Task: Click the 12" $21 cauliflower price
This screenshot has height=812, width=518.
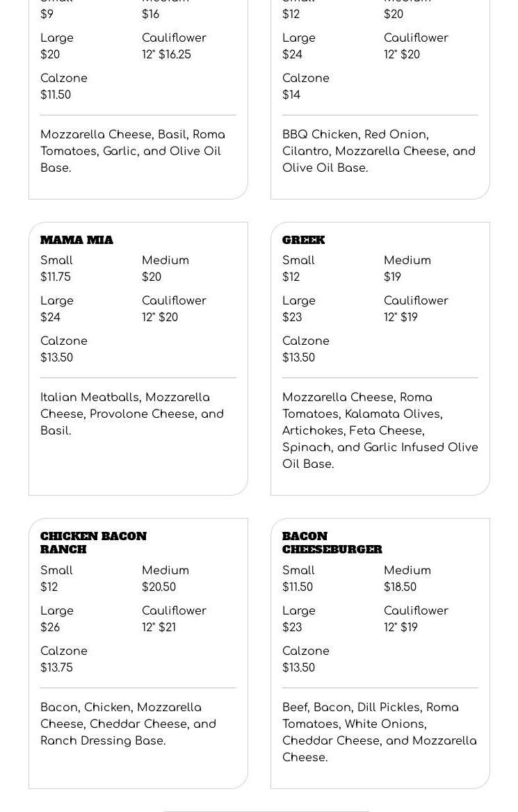Action: [159, 628]
